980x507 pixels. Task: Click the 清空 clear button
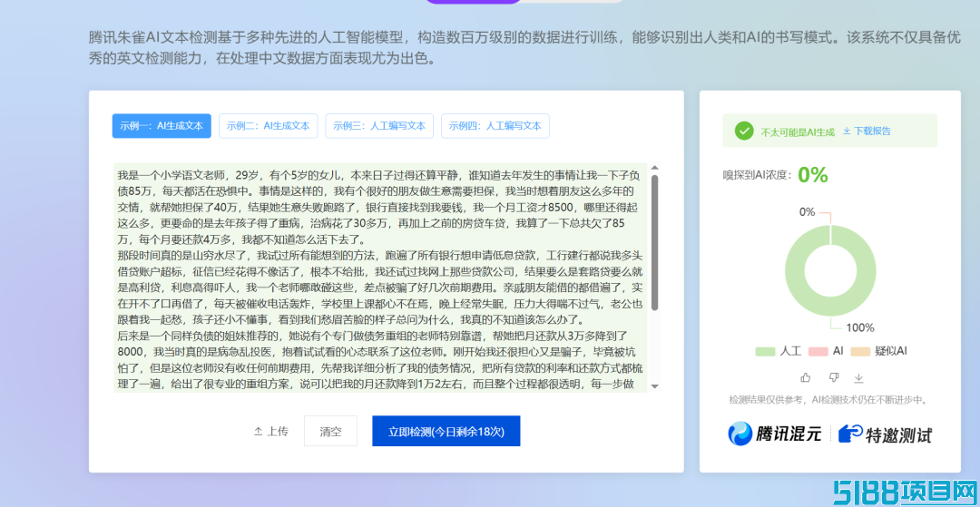coord(330,432)
